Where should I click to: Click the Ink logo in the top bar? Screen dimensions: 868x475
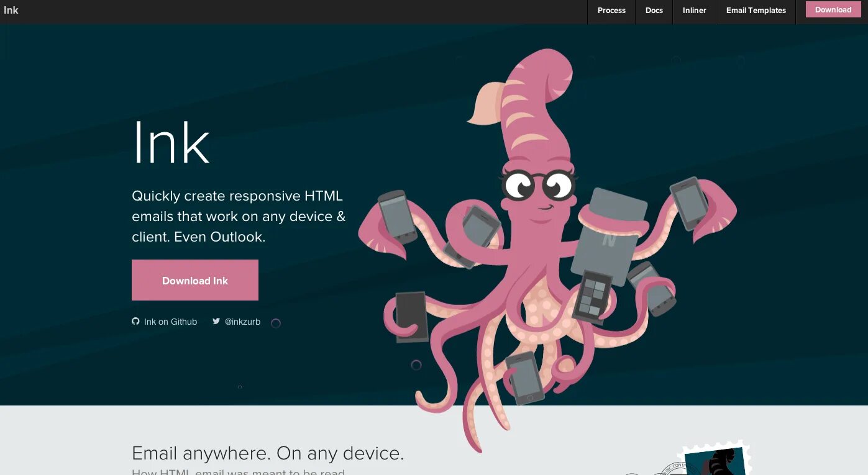(11, 10)
